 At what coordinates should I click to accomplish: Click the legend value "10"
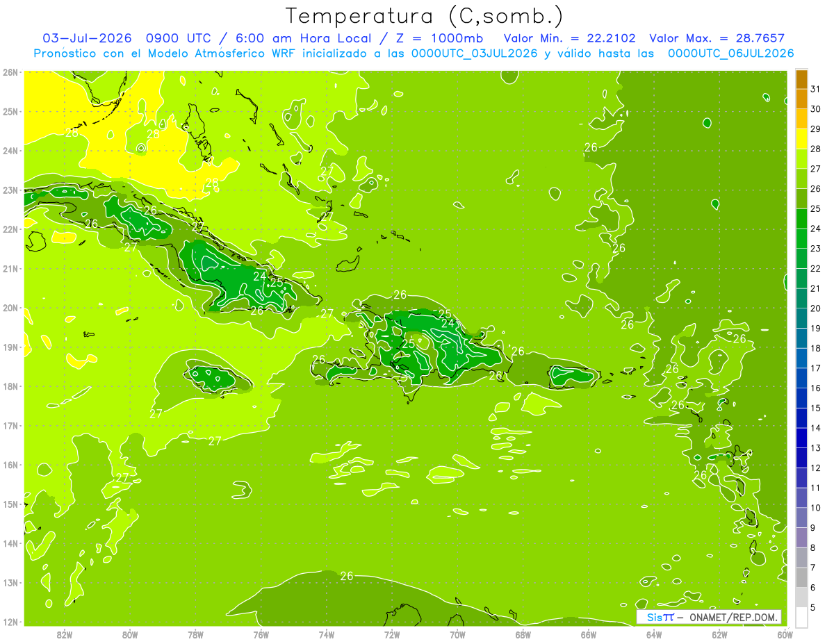[815, 508]
